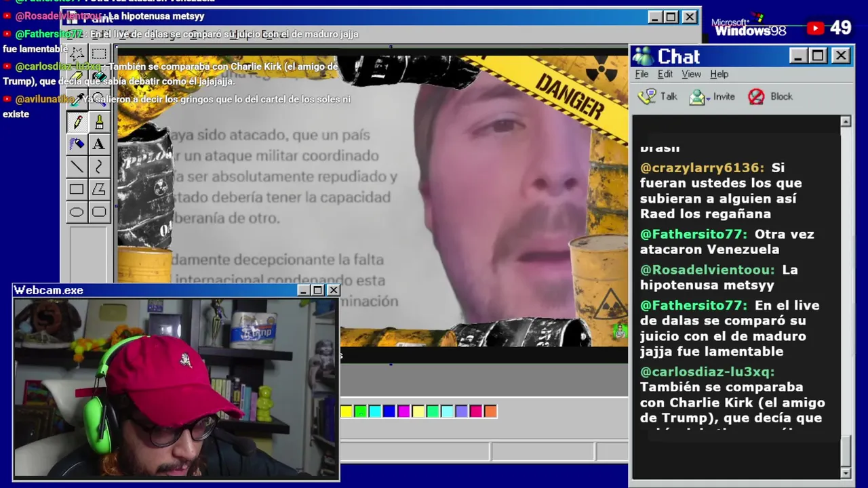Click the Webcam.exe title bar text

coord(49,290)
